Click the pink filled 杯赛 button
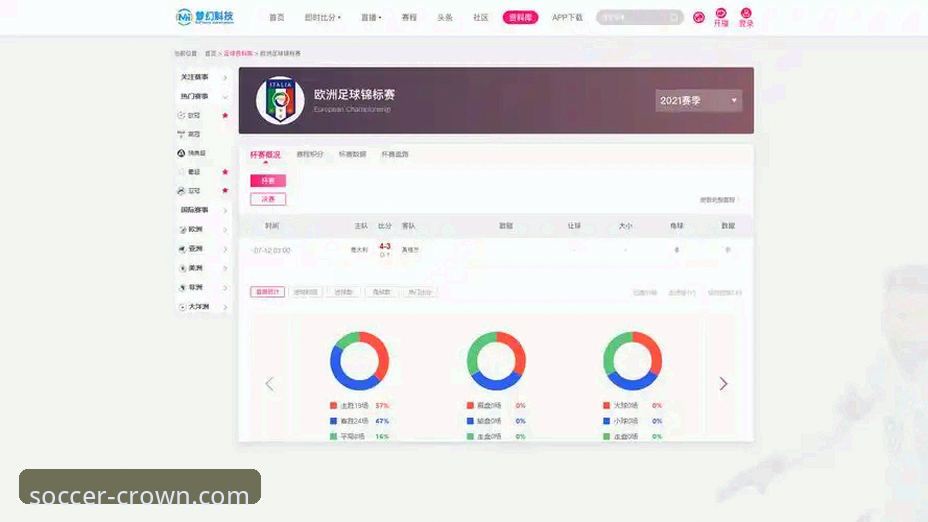The width and height of the screenshot is (928, 522). [268, 181]
